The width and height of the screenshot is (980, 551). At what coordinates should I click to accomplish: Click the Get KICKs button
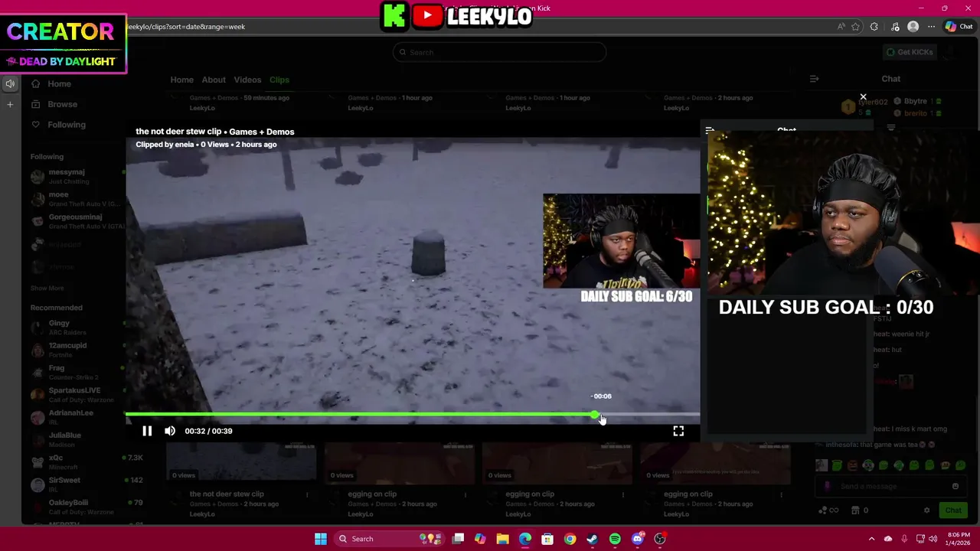pyautogui.click(x=910, y=52)
